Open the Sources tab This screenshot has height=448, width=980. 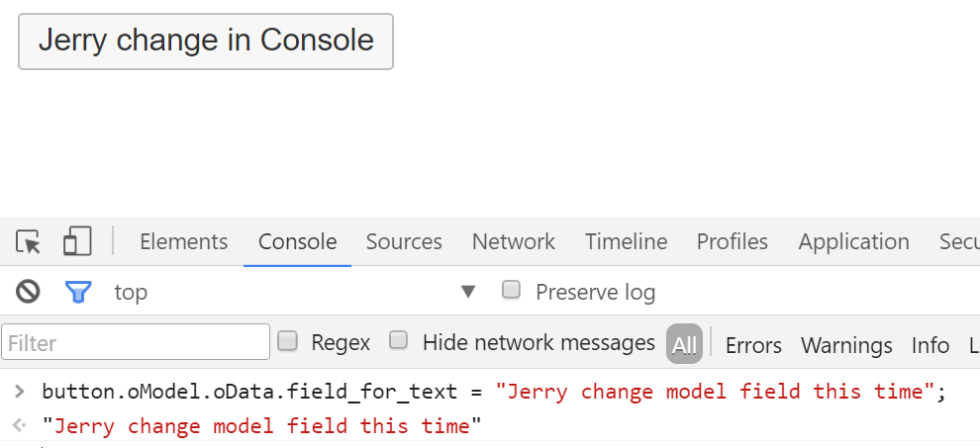(x=404, y=242)
